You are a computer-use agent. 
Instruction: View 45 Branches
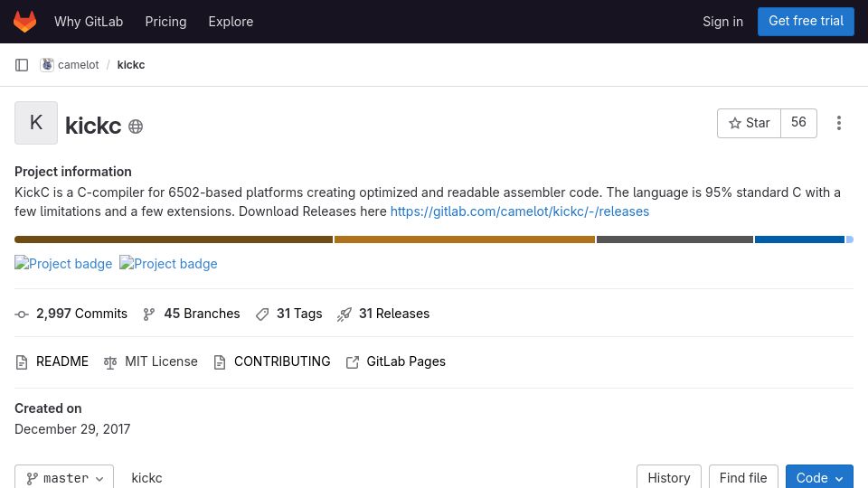pyautogui.click(x=202, y=314)
